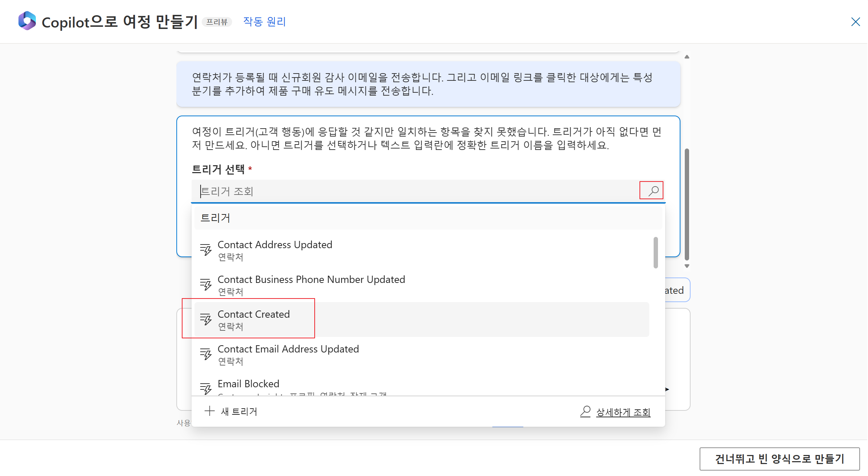Click the Contact Email Address Updated trigger icon
Image resolution: width=868 pixels, height=476 pixels.
pos(206,354)
